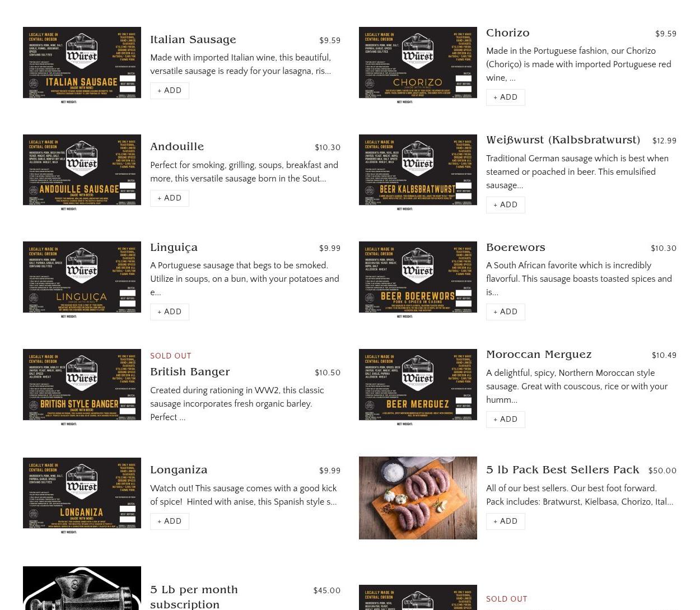Add Italian Sausage to cart

[x=170, y=91]
